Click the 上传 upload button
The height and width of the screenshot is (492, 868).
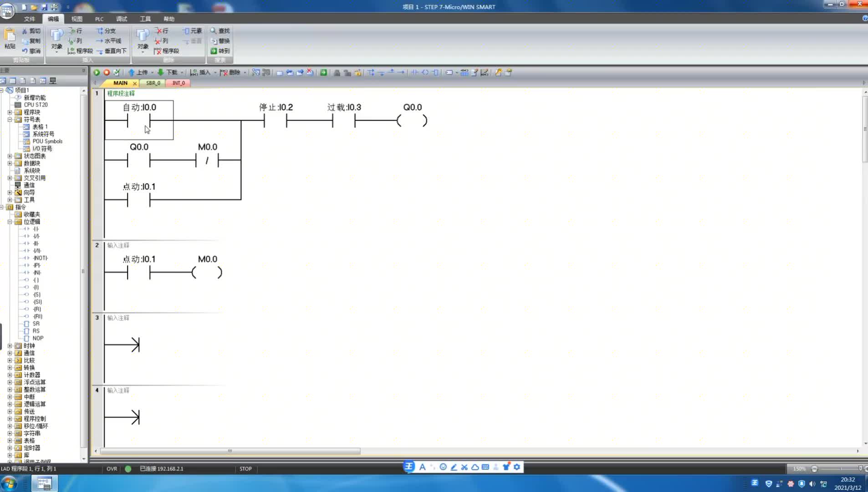pyautogui.click(x=138, y=72)
